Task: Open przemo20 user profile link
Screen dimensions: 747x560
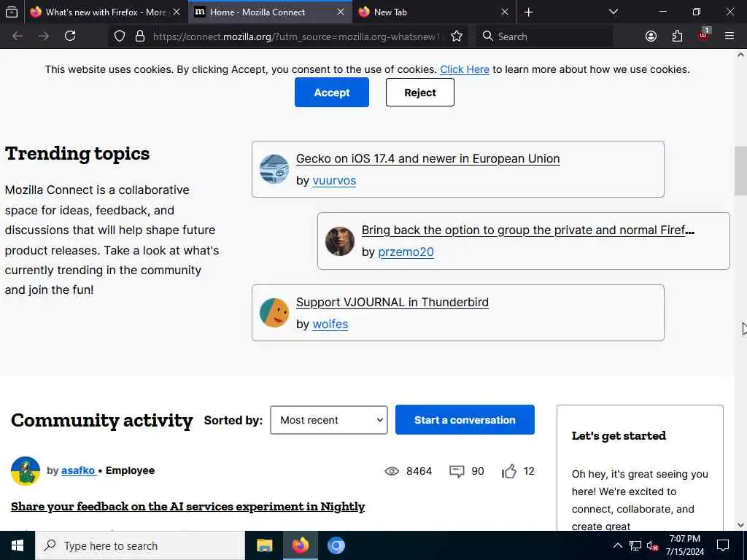Action: pos(406,252)
